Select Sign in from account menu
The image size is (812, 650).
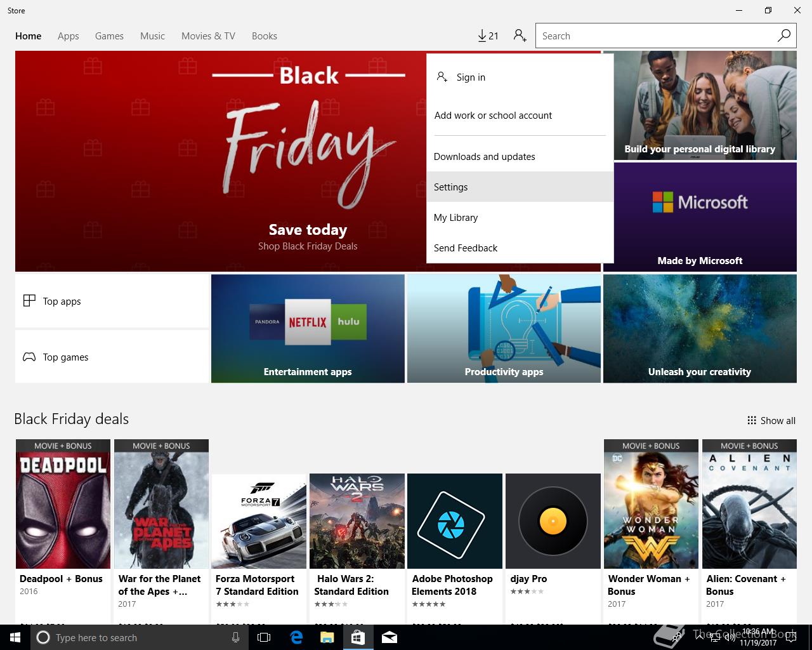[x=520, y=77]
